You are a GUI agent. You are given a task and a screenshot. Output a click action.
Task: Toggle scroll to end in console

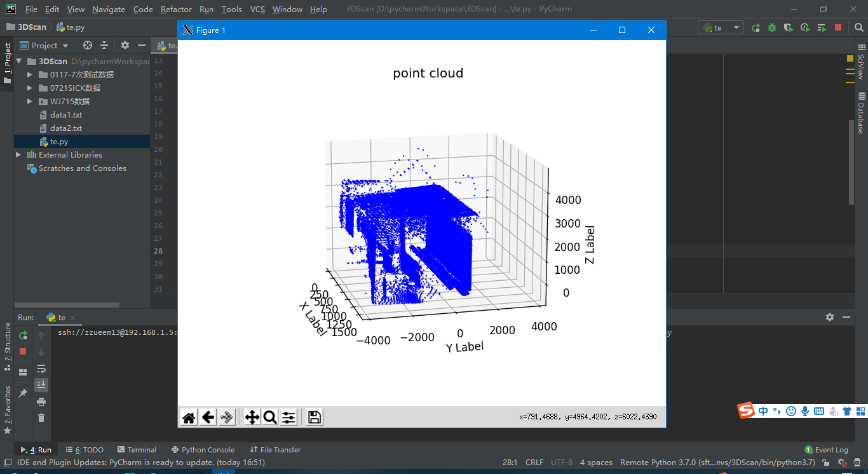(41, 384)
